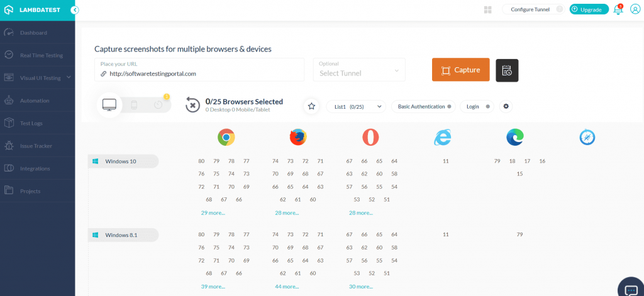644x296 pixels.
Task: Click the orange Capture button
Action: pyautogui.click(x=460, y=70)
